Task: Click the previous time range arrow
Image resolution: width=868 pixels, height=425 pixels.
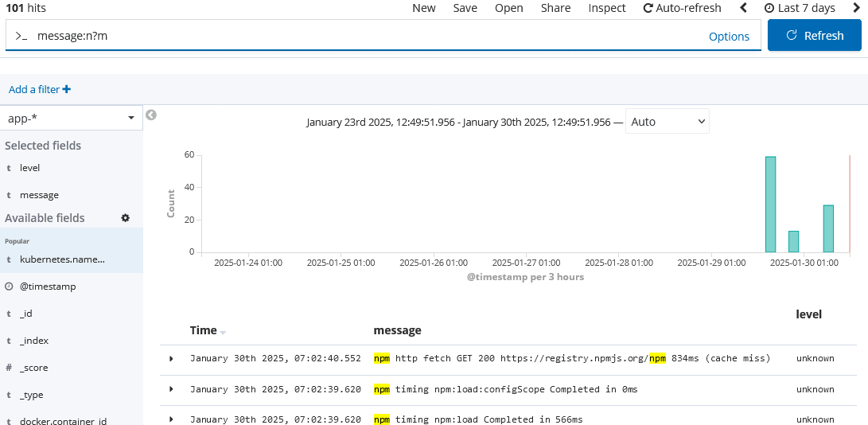Action: coord(743,8)
